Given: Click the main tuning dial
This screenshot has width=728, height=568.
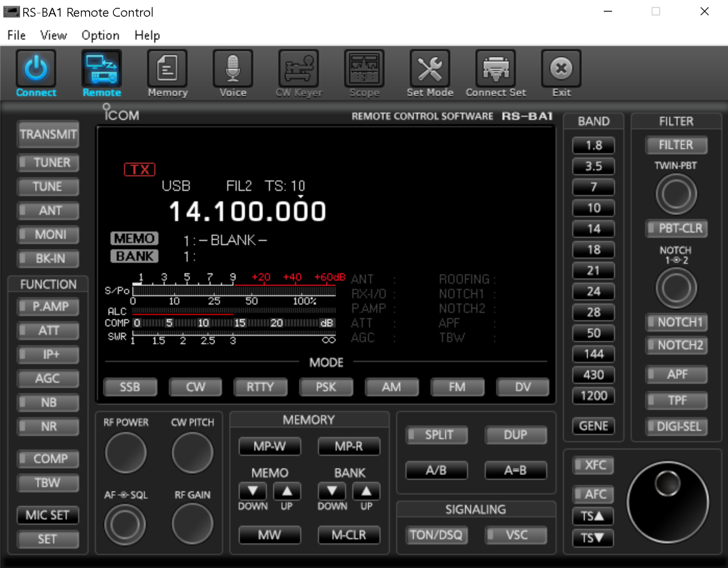Looking at the screenshot, I should pos(667,502).
